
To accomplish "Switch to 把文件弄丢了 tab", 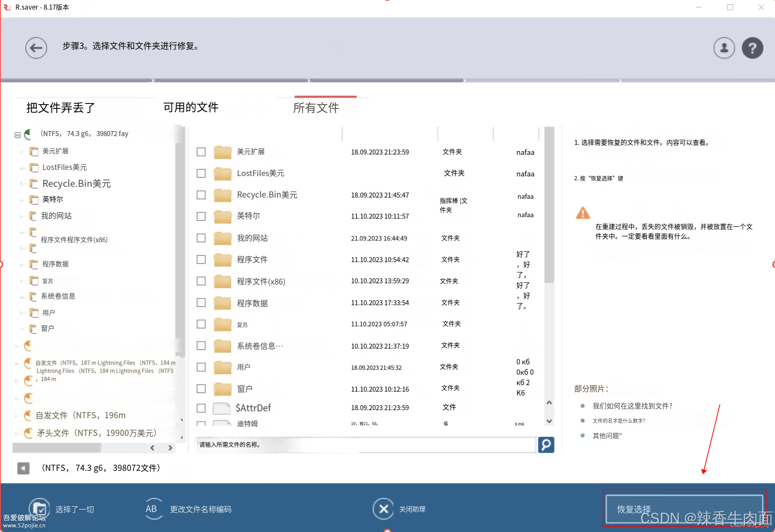I will point(60,108).
